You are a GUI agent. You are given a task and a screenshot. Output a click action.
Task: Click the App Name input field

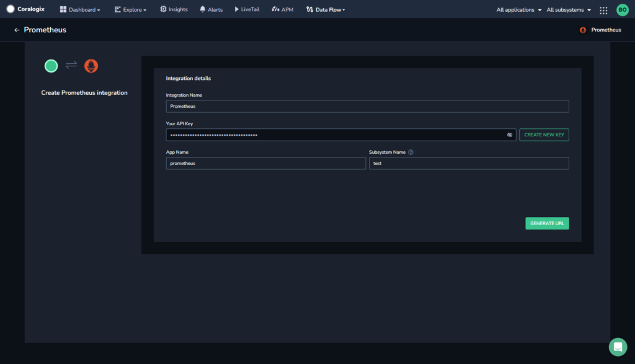click(265, 163)
